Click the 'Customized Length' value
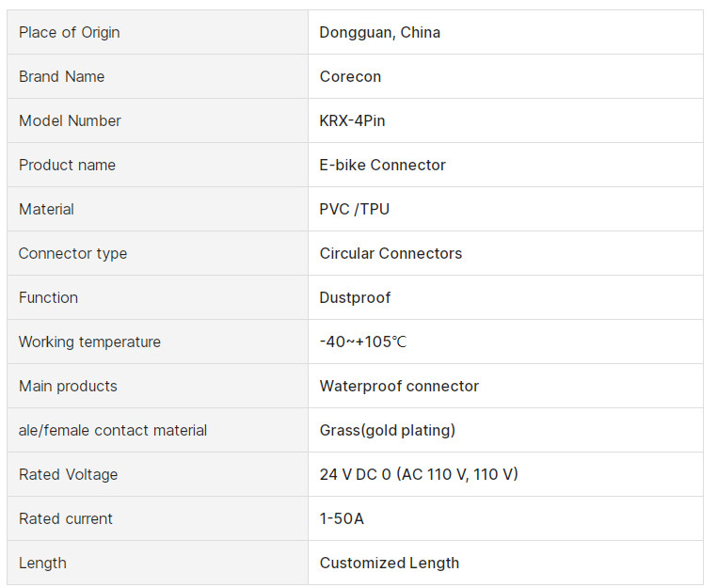Screen dimensions: 717x588 tap(389, 563)
